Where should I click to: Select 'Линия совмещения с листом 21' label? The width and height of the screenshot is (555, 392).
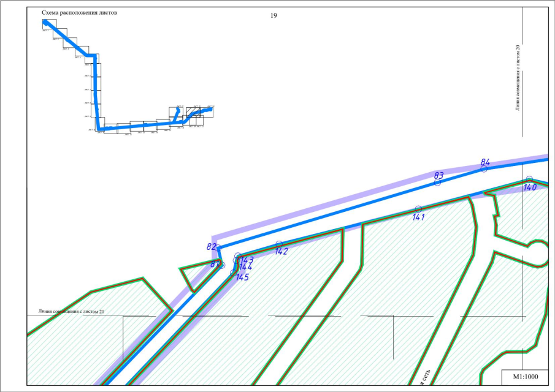tap(71, 311)
